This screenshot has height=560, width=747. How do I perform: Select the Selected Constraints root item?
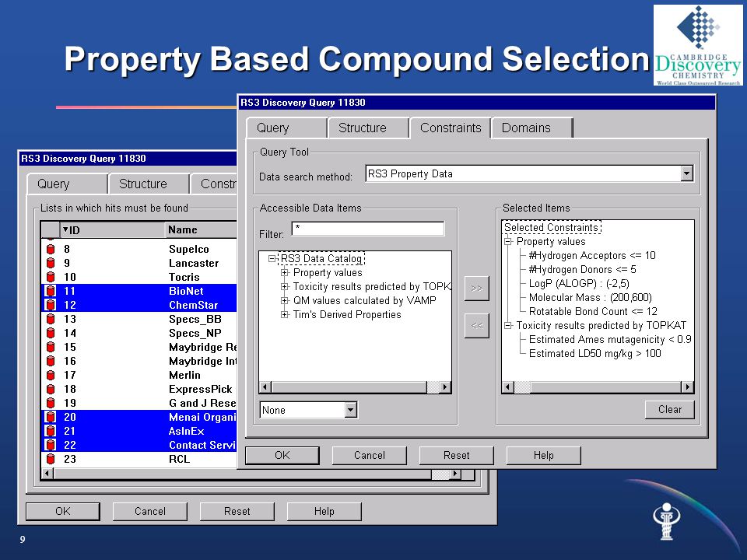coord(552,228)
